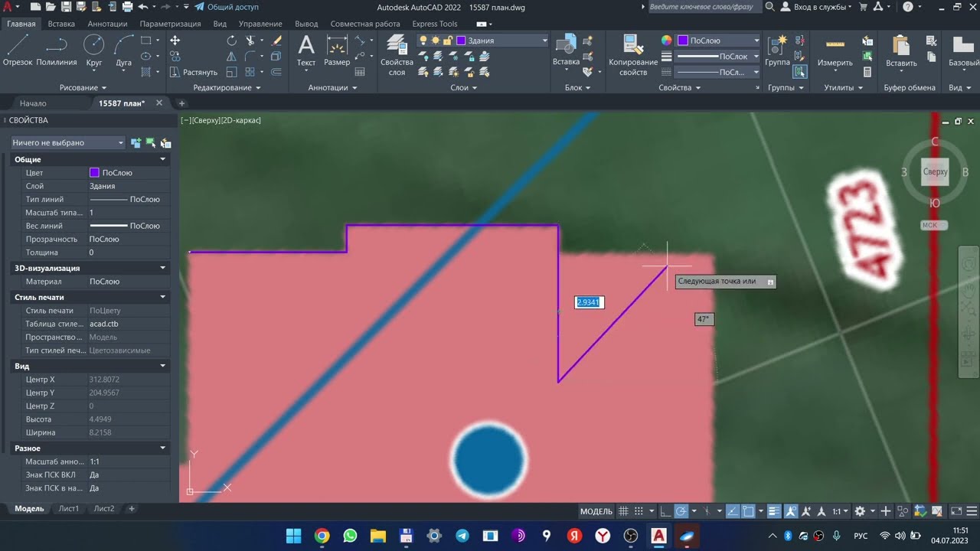Open the 'Ничего не выбрано' selection dropdown
This screenshot has height=551, width=980.
(x=67, y=142)
